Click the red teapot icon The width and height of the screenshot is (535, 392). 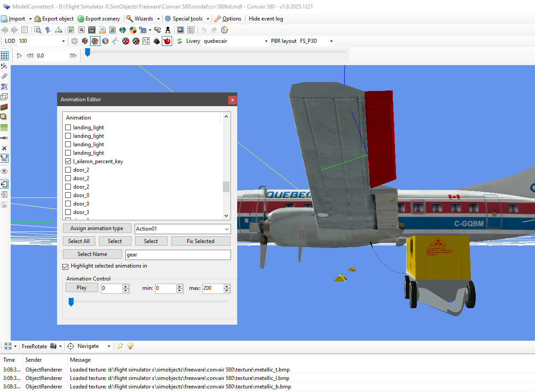pos(167,41)
